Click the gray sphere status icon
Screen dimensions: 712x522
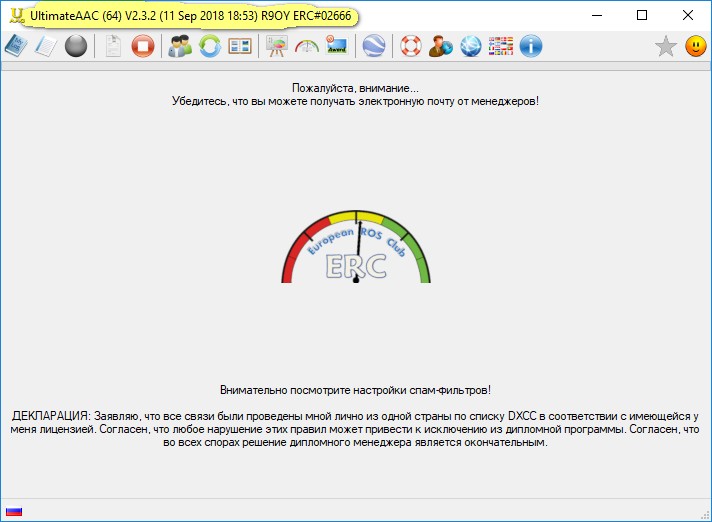click(x=75, y=46)
